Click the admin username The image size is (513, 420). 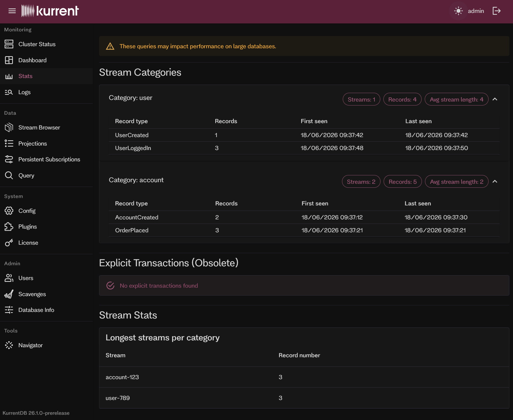coord(476,11)
